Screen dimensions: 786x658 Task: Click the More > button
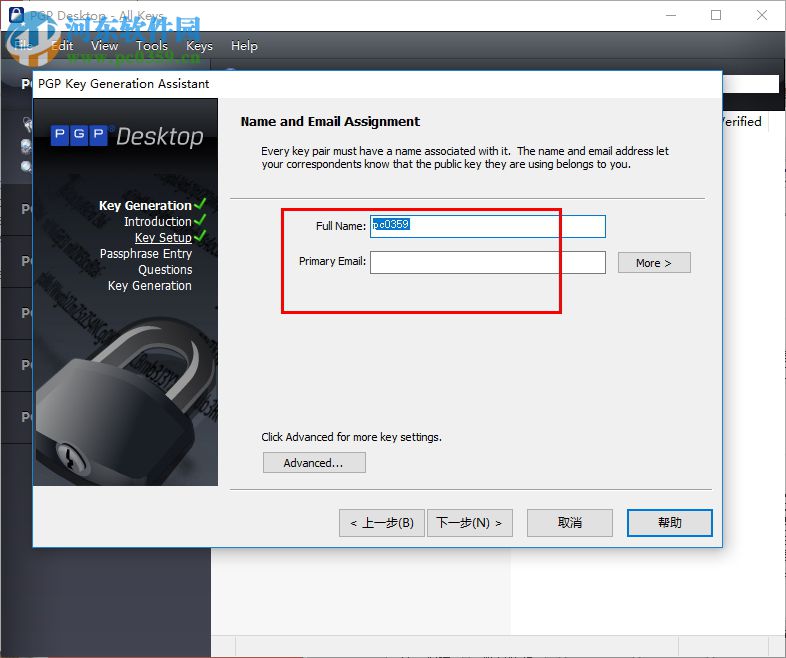pos(654,263)
